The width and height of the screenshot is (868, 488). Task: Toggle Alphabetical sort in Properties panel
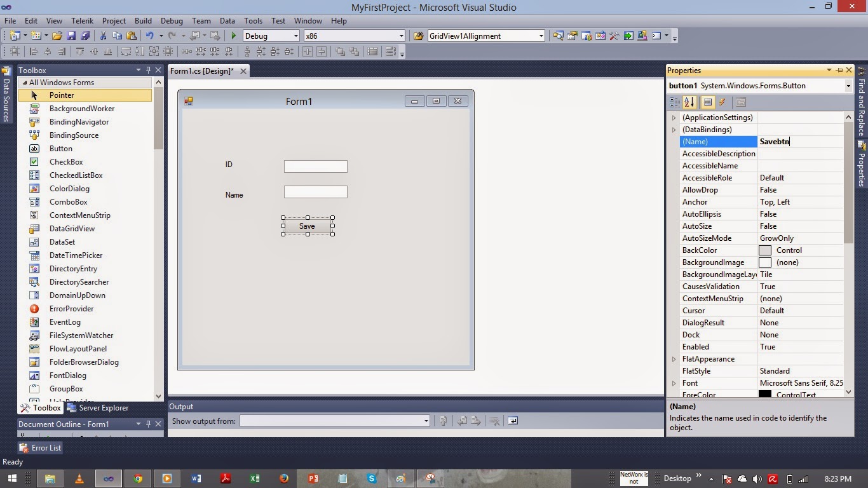[689, 102]
